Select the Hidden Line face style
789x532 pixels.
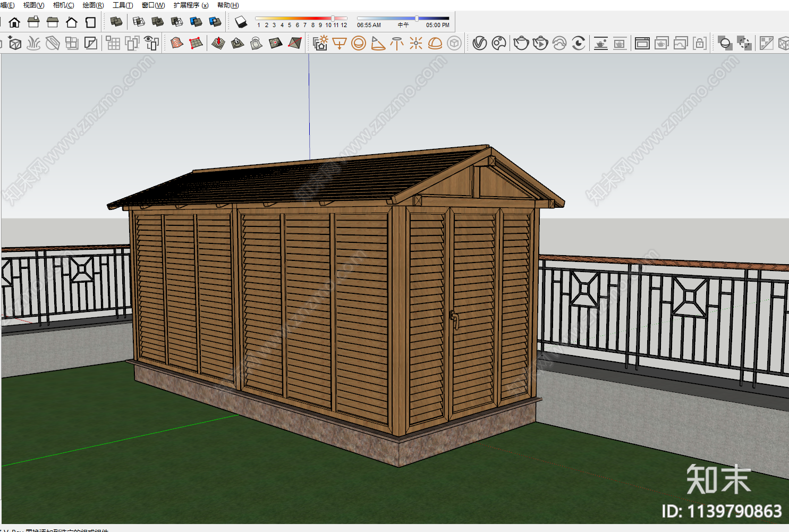click(x=158, y=22)
